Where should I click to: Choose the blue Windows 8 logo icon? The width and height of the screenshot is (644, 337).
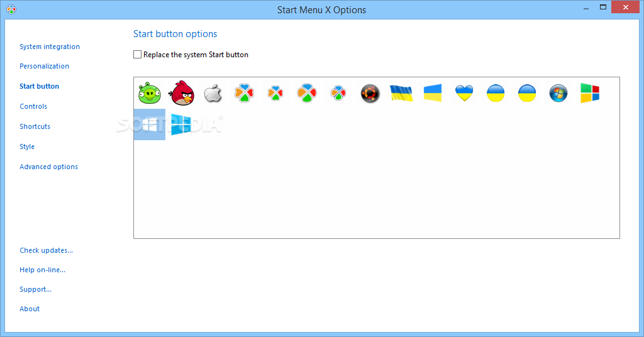[181, 124]
